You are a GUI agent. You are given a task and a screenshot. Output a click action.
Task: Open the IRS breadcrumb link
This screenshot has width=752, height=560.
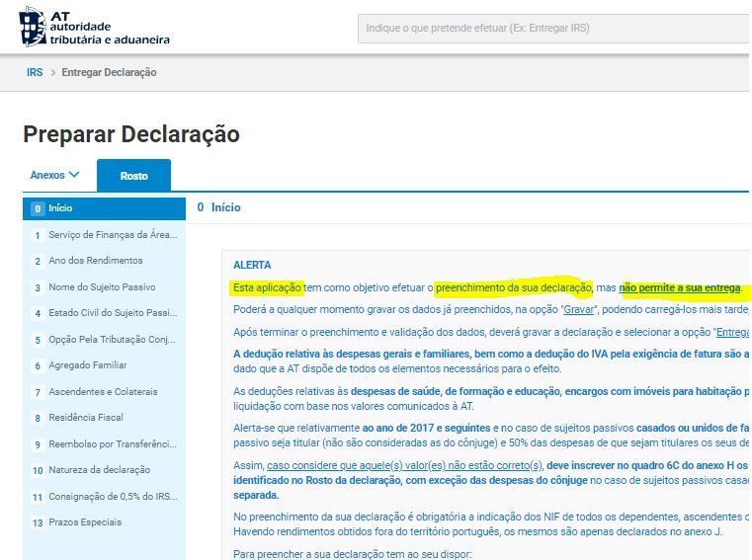pos(35,72)
